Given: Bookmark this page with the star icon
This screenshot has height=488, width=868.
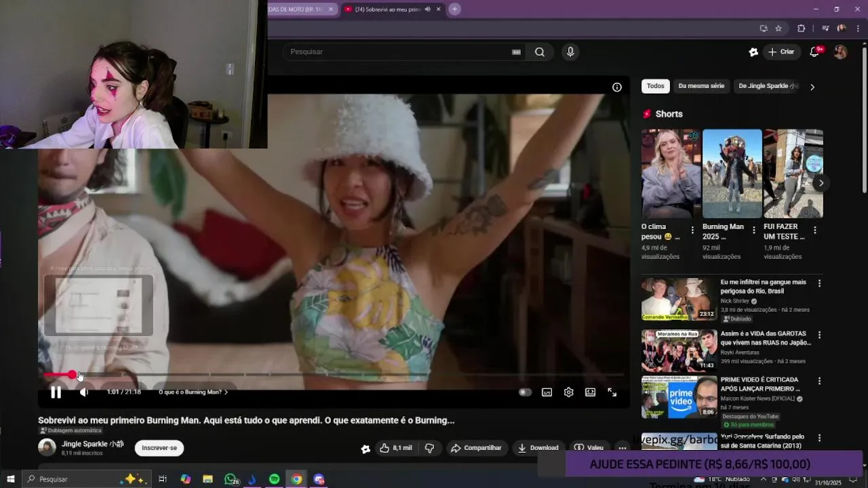Looking at the screenshot, I should 778,28.
